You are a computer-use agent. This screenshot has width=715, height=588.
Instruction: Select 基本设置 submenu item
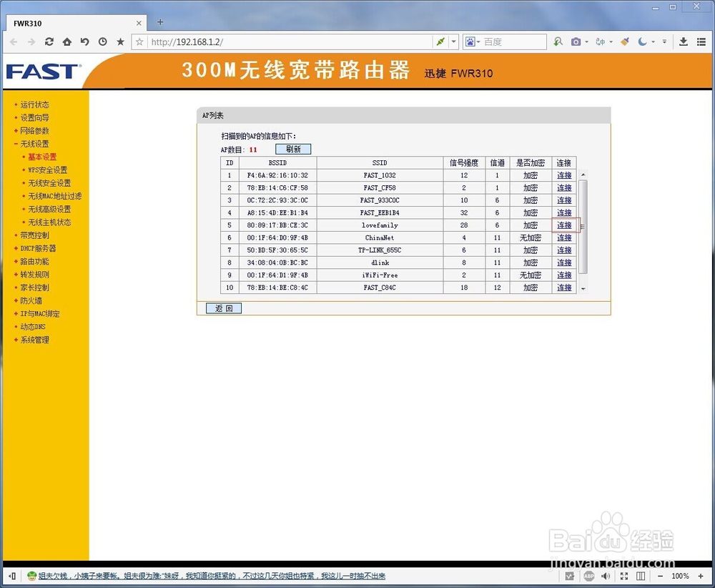(x=42, y=157)
